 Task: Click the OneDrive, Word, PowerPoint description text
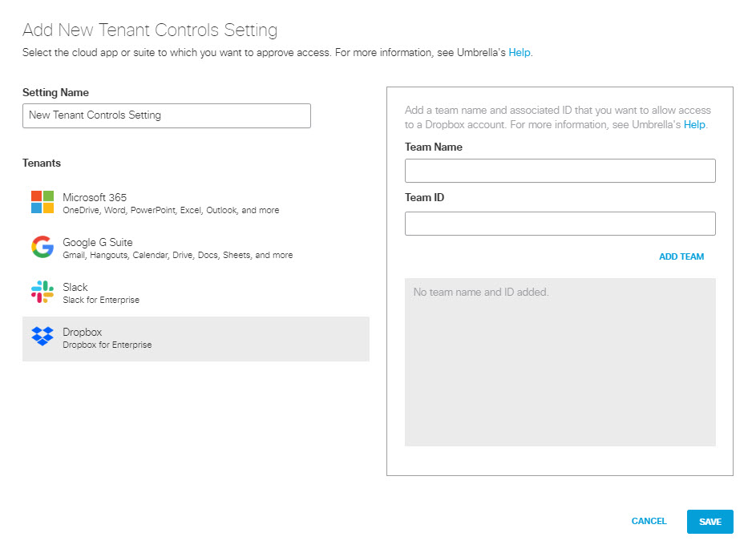tap(171, 210)
